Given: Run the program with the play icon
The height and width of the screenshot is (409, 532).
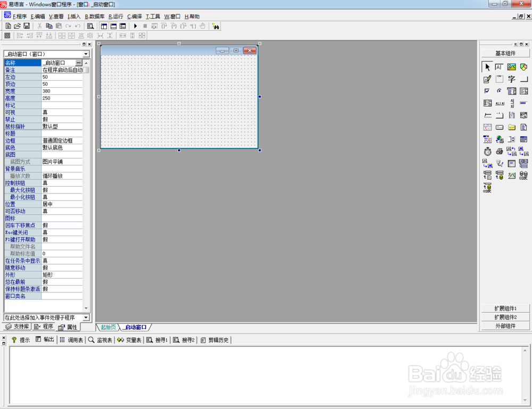Looking at the screenshot, I should point(135,26).
